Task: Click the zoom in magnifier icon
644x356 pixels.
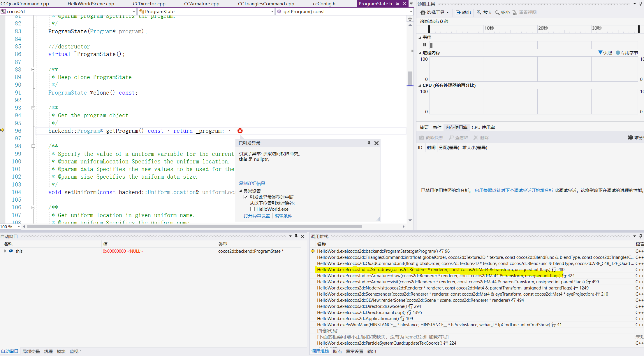Action: click(479, 12)
